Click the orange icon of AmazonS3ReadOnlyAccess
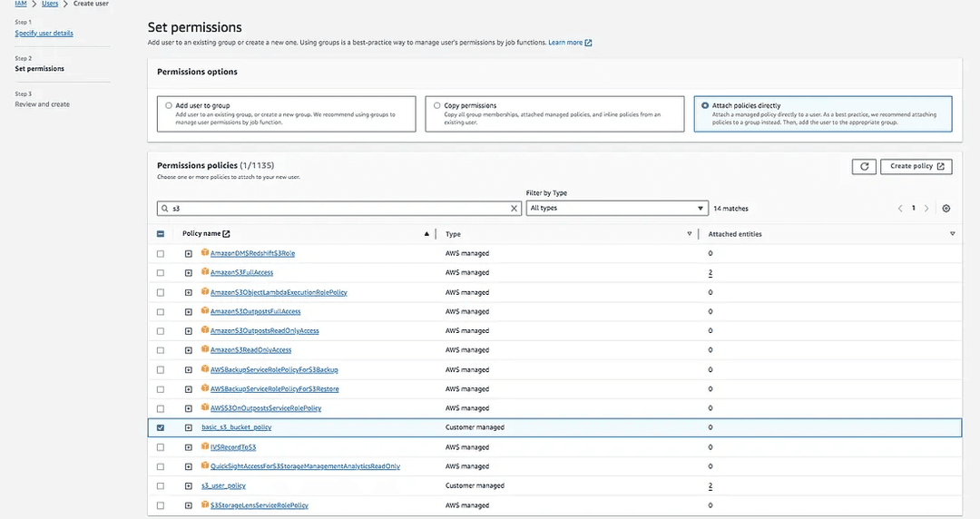The image size is (980, 519). pos(205,349)
